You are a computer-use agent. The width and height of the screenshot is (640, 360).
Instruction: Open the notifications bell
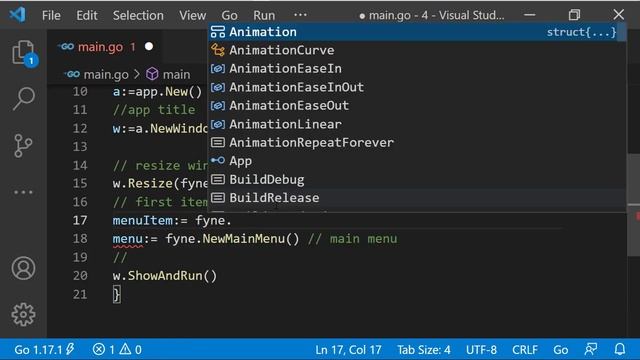pyautogui.click(x=620, y=349)
